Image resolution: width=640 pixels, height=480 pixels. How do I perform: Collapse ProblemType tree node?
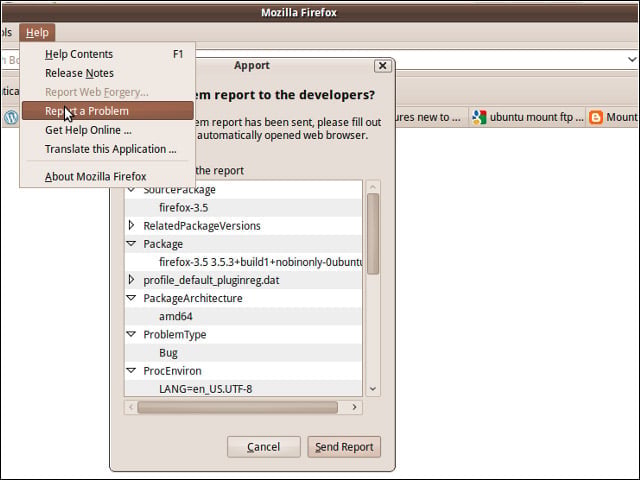(131, 334)
